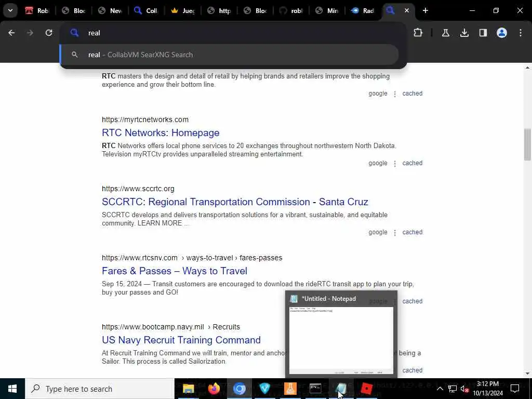Click the https://www.bootcamp.navy.mil URL text
532x399 pixels.
pos(153,327)
